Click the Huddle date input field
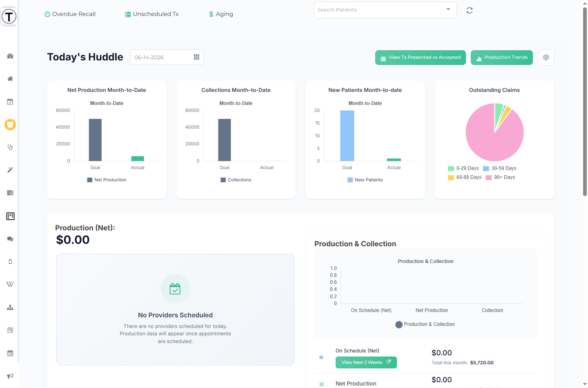588x388 pixels. tap(167, 58)
